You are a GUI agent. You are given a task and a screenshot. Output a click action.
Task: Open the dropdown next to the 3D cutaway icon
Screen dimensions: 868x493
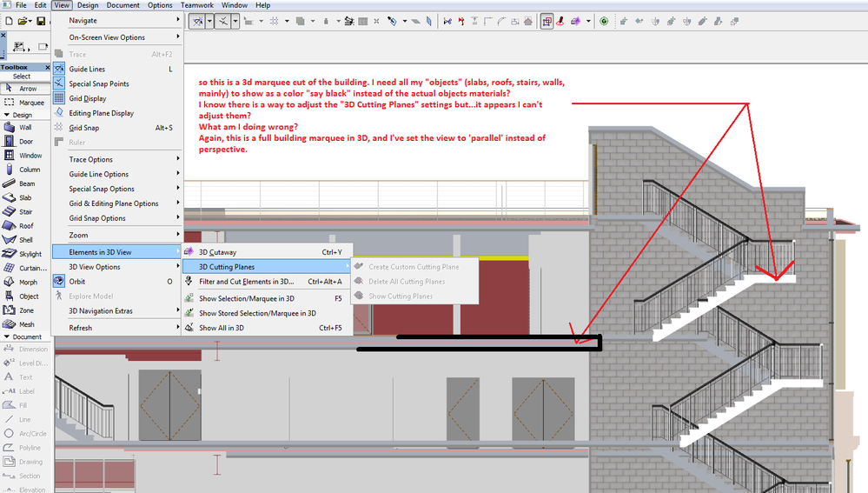pyautogui.click(x=588, y=21)
